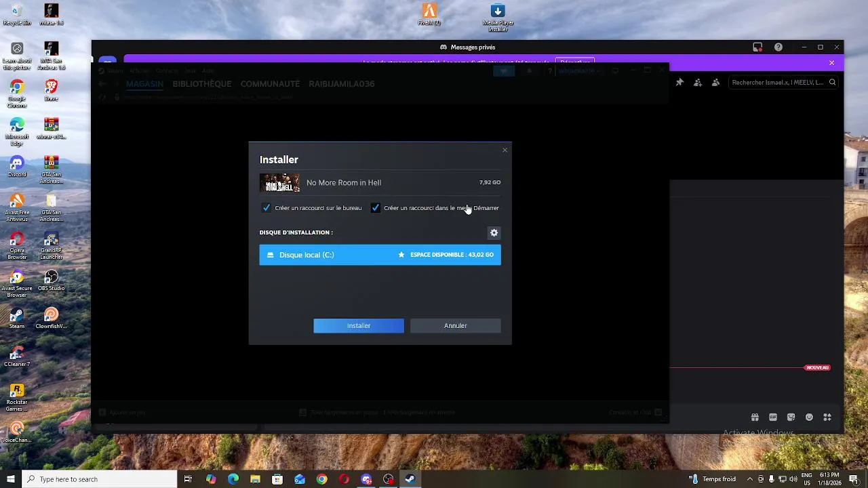Click taskbar search box
The width and height of the screenshot is (868, 488).
click(100, 479)
